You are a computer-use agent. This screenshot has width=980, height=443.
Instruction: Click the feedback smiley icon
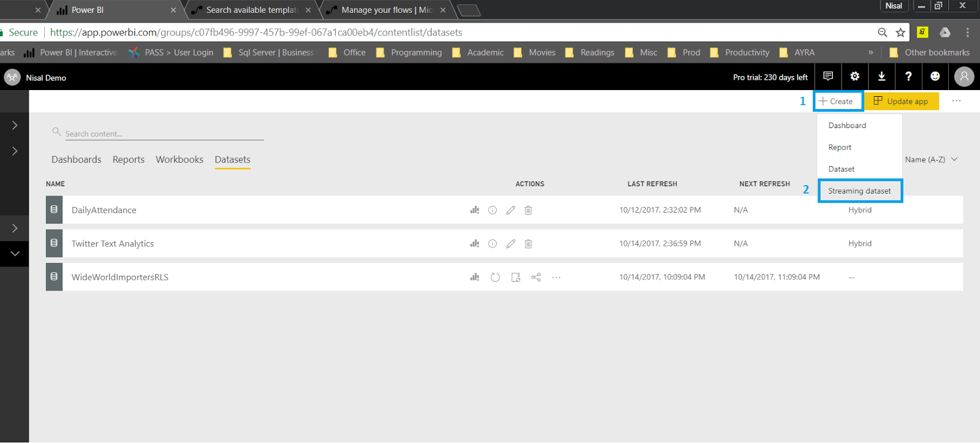point(935,77)
